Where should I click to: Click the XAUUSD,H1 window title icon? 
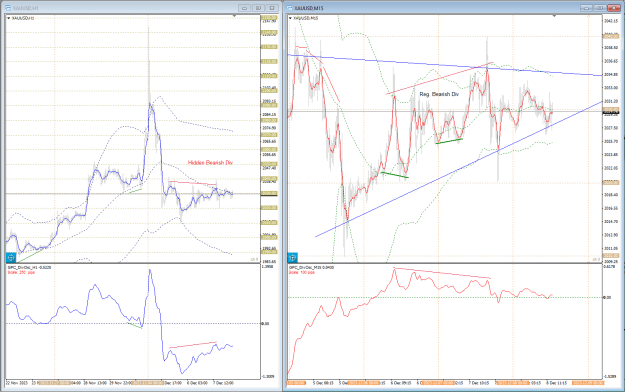(x=8, y=8)
